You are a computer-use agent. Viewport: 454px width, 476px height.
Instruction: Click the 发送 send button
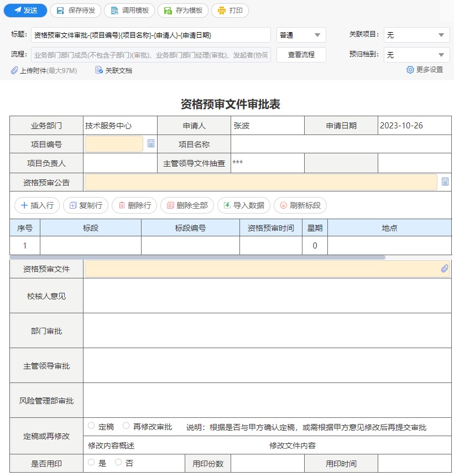tap(25, 11)
